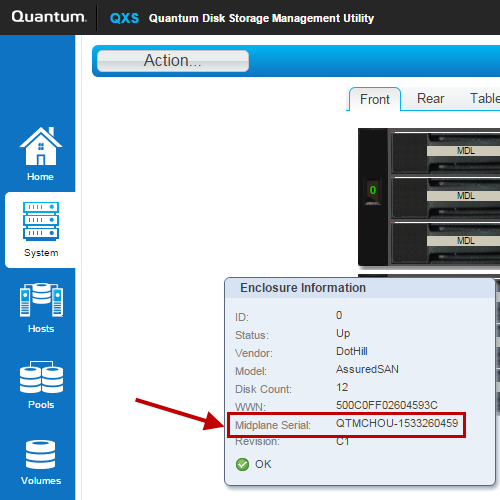
Task: Click the Midplane Serial label
Action: (x=273, y=425)
